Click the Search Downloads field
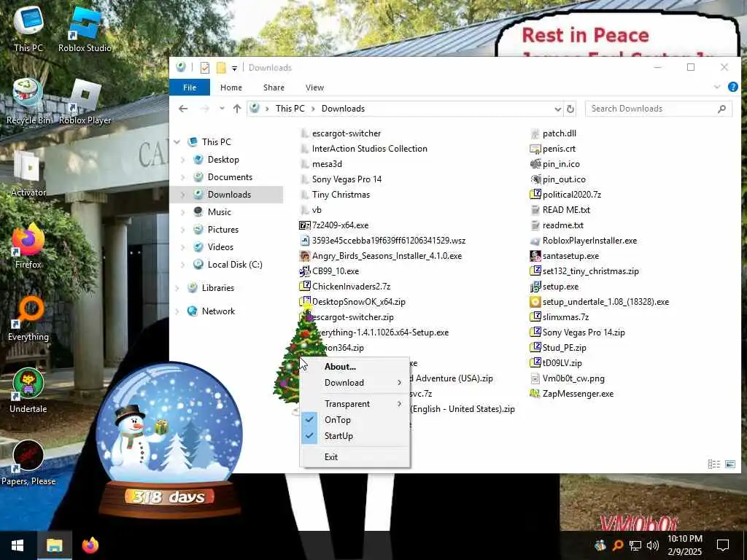This screenshot has height=560, width=747. coord(659,109)
